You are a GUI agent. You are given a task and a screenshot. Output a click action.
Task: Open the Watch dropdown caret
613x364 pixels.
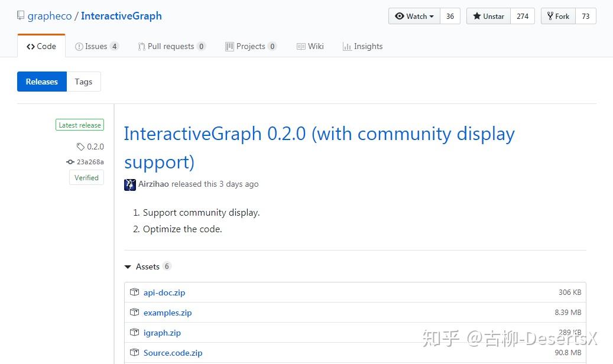[430, 16]
